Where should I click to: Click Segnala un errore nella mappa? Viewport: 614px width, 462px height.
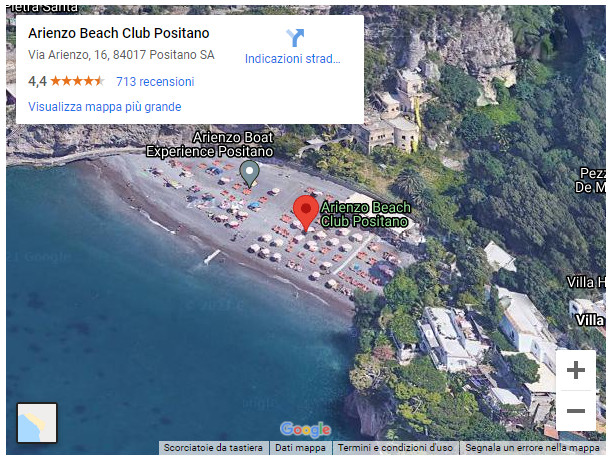point(533,448)
